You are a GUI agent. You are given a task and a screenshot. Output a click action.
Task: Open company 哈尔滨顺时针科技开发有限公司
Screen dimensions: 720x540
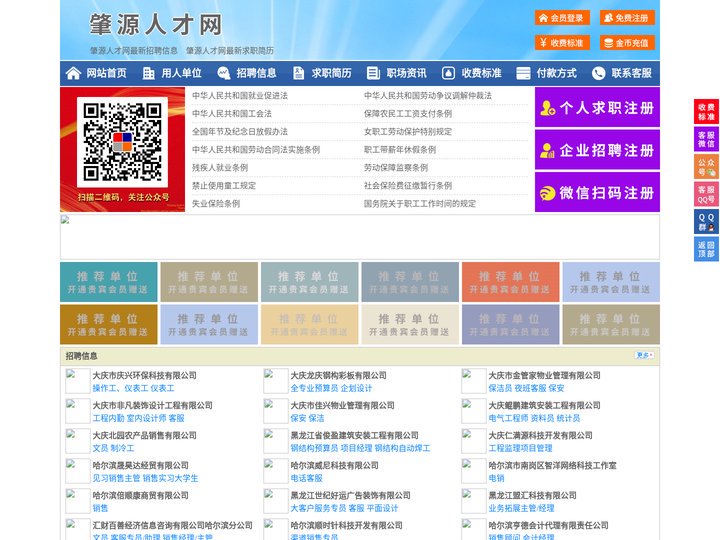[x=346, y=525]
